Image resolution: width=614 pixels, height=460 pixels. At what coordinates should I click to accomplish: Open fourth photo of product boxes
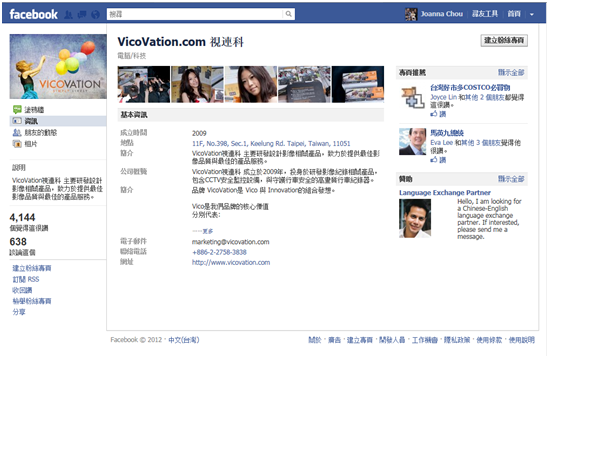click(x=304, y=84)
